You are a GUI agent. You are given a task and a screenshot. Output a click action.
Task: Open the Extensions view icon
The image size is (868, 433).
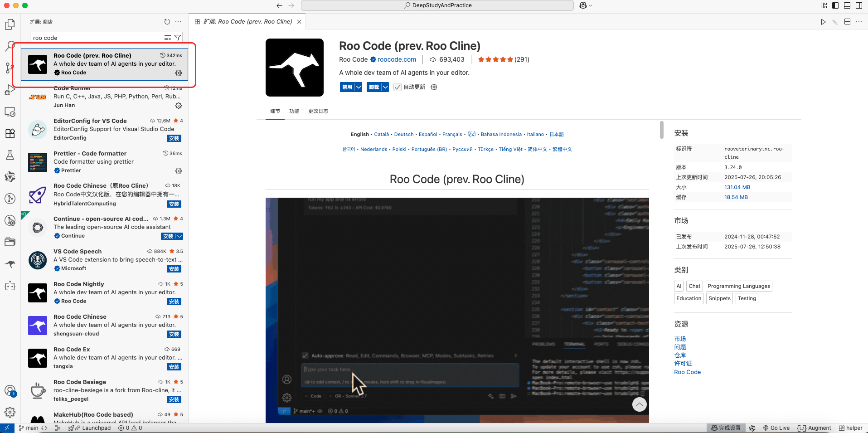point(10,133)
